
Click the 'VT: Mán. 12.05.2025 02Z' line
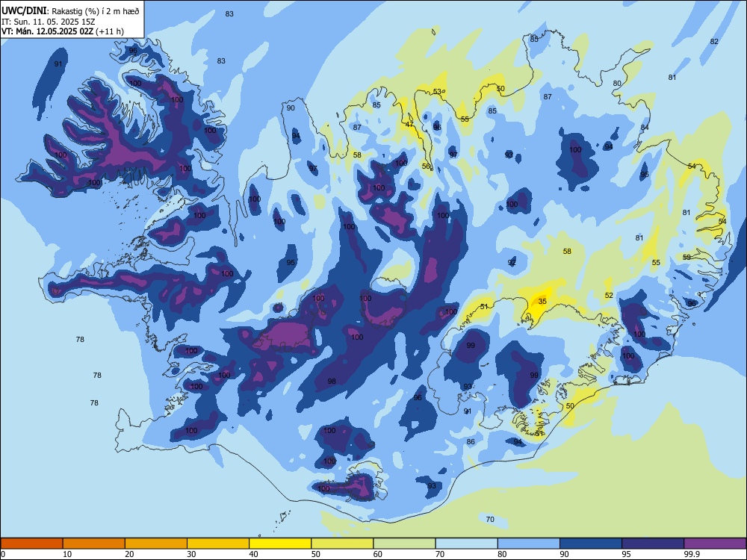click(48, 31)
